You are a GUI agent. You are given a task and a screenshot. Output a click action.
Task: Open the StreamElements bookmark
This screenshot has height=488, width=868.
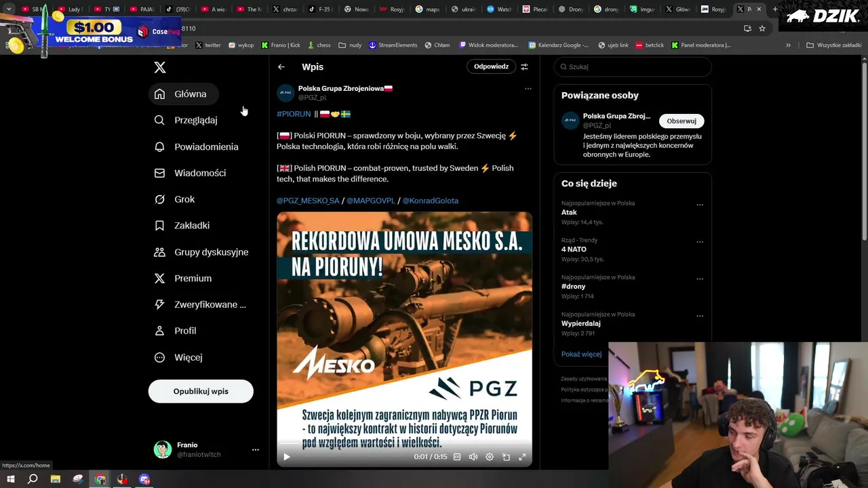coord(393,45)
